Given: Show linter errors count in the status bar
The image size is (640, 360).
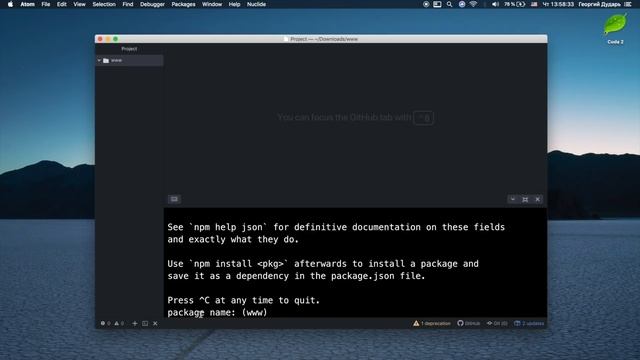Looking at the screenshot, I should pos(105,323).
